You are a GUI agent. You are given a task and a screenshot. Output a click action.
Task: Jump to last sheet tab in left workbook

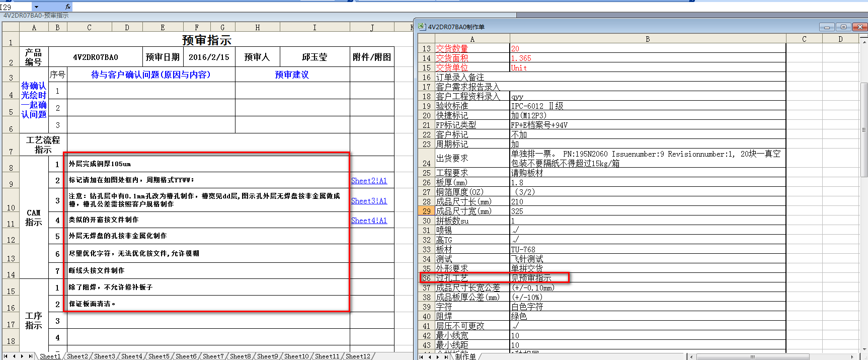point(30,356)
